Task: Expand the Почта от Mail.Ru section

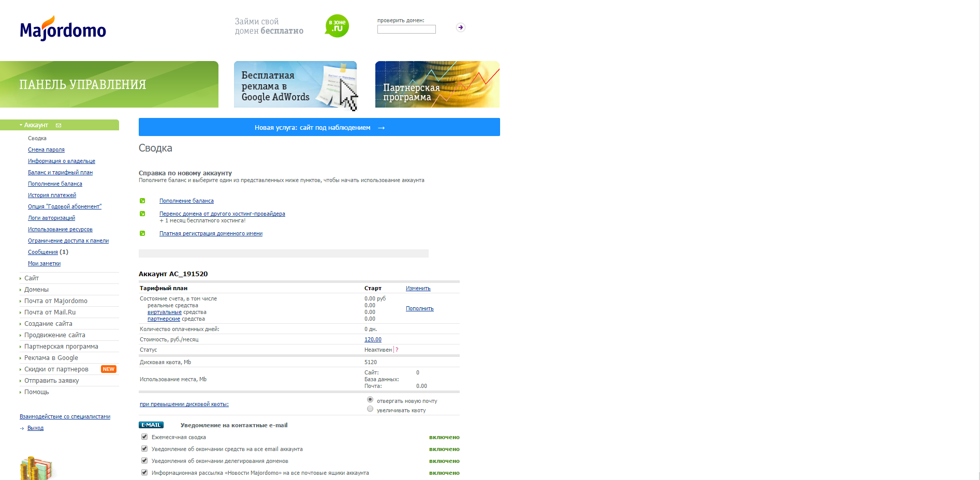Action: point(50,312)
